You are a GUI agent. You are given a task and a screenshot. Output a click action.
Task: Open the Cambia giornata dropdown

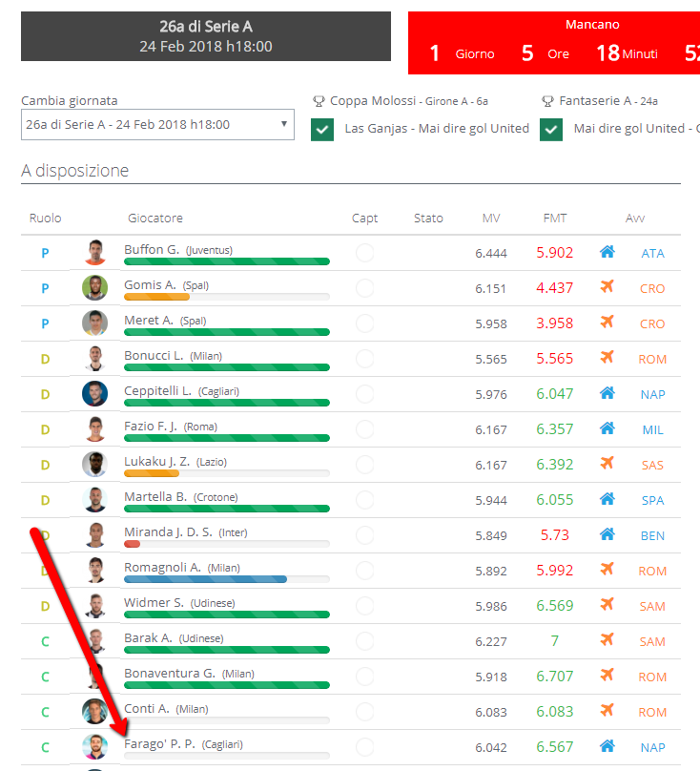click(x=157, y=125)
